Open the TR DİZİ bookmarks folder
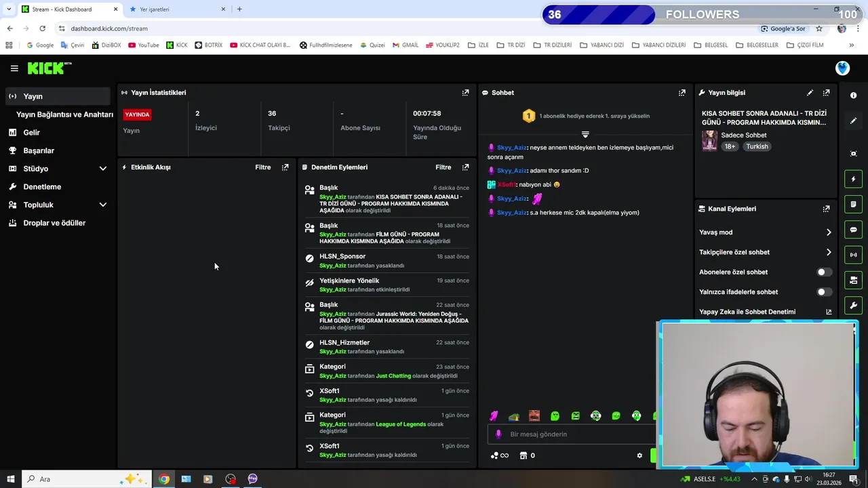This screenshot has width=868, height=488. click(x=511, y=45)
